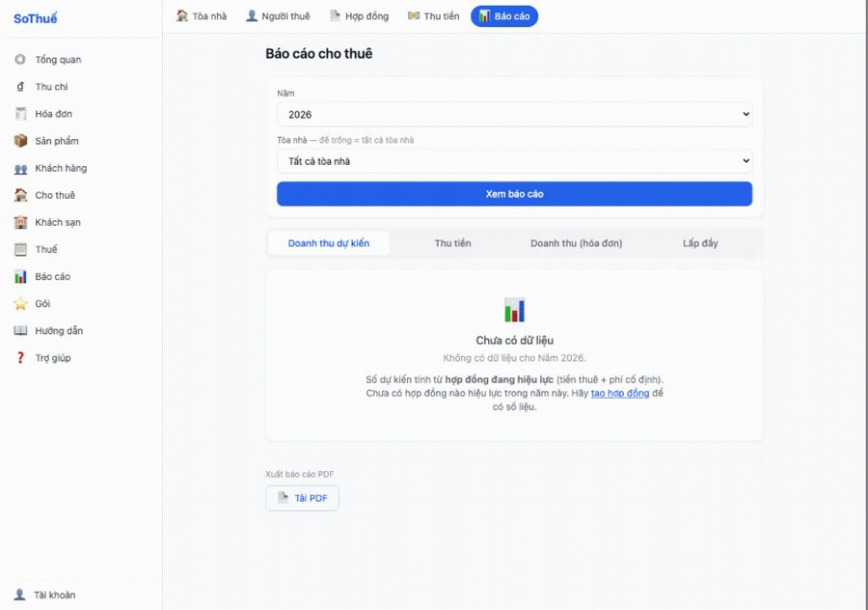Screen dimensions: 868x610
Task: Select the Báo cáo top tab
Action: 504,16
